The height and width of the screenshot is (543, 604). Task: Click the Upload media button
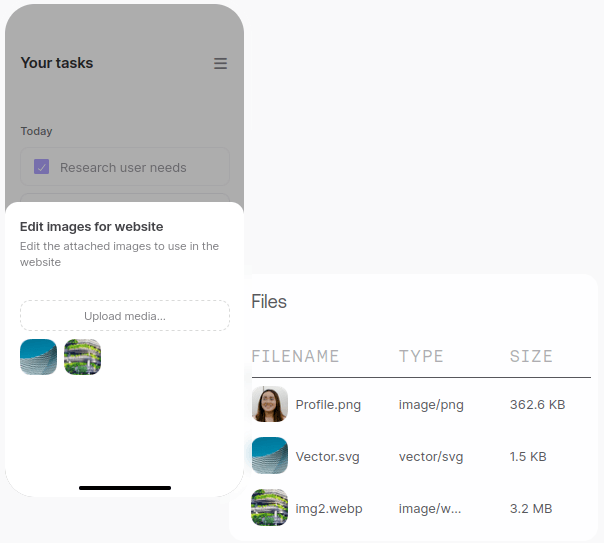click(x=125, y=316)
